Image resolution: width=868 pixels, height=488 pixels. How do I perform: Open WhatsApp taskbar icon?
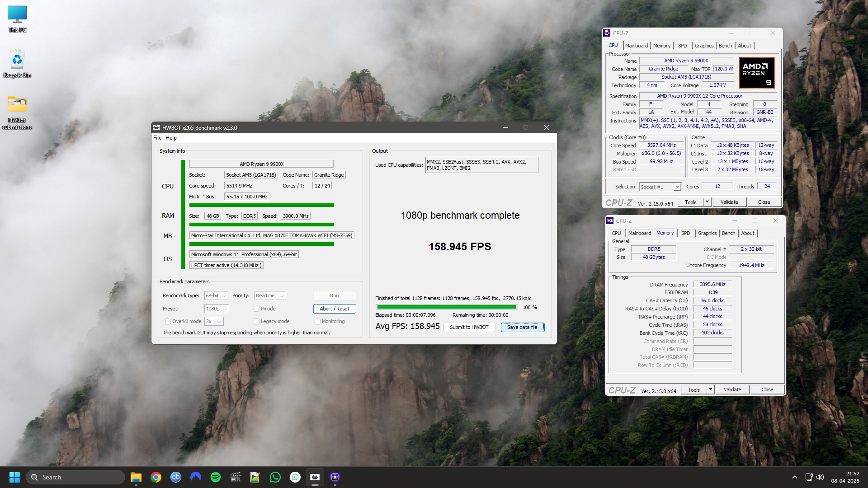(275, 477)
